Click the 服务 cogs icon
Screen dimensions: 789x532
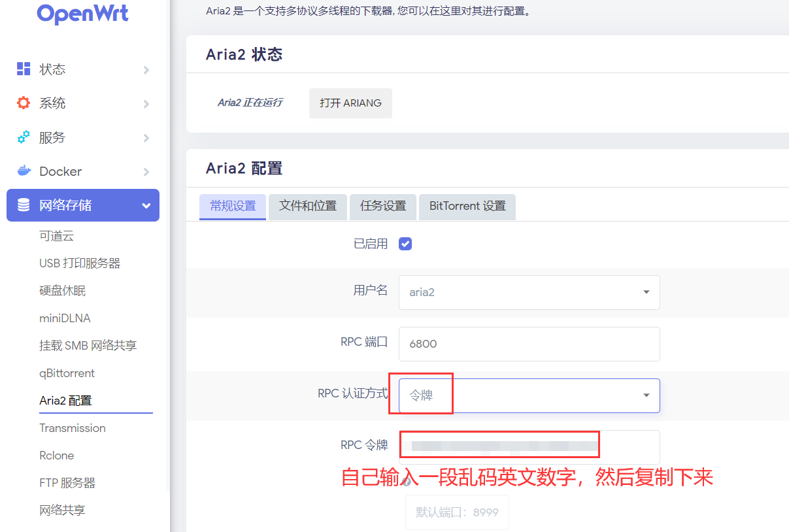coord(24,137)
